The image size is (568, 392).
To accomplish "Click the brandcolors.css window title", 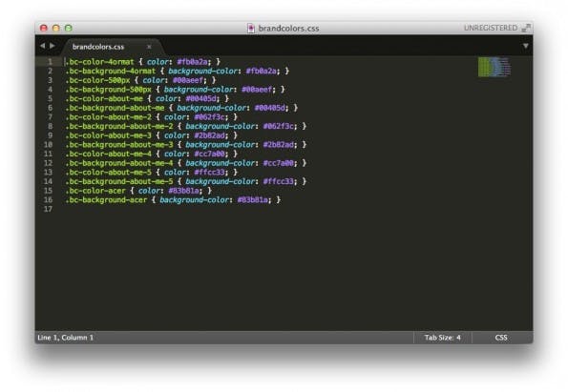I will coord(288,29).
